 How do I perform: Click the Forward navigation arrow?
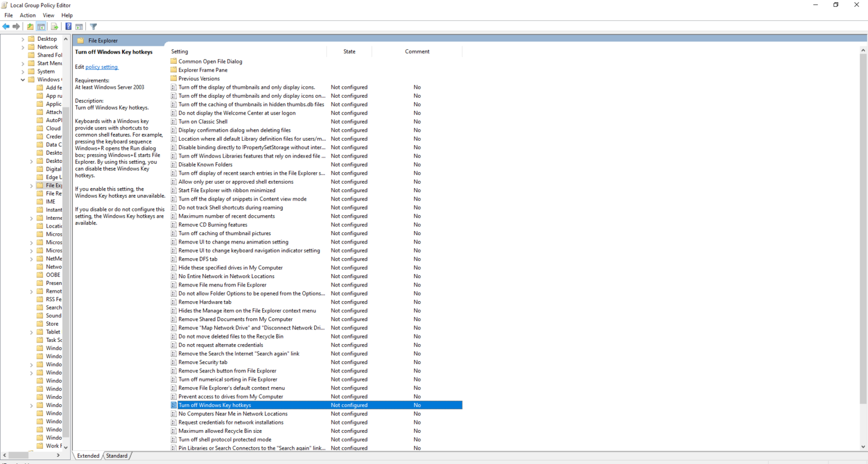pos(16,27)
